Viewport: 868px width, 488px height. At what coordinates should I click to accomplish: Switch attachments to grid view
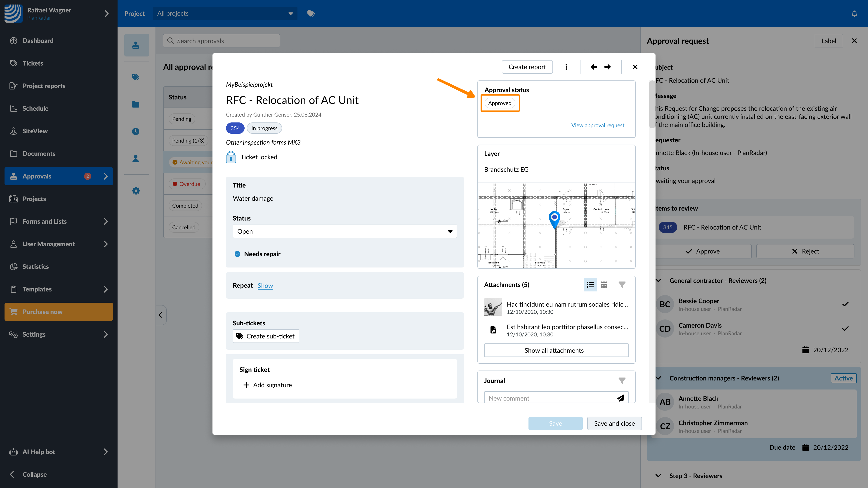[x=604, y=285]
